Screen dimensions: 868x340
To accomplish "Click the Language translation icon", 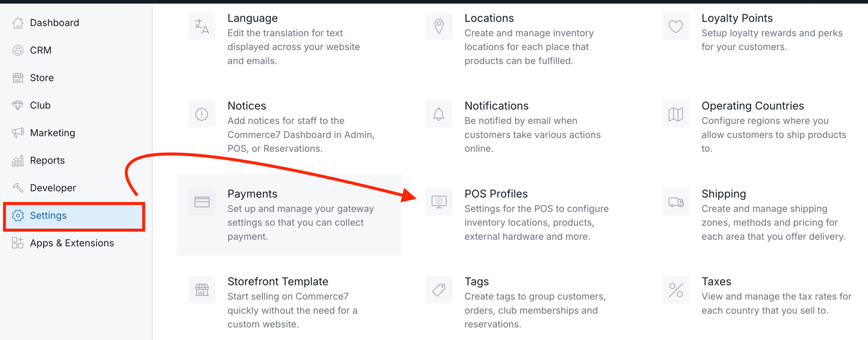I will click(202, 26).
